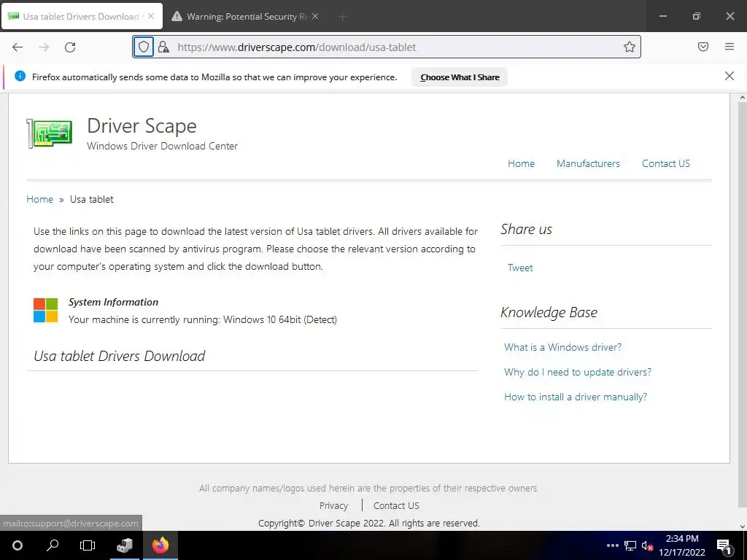
Task: Open Task View from taskbar
Action: point(88,545)
